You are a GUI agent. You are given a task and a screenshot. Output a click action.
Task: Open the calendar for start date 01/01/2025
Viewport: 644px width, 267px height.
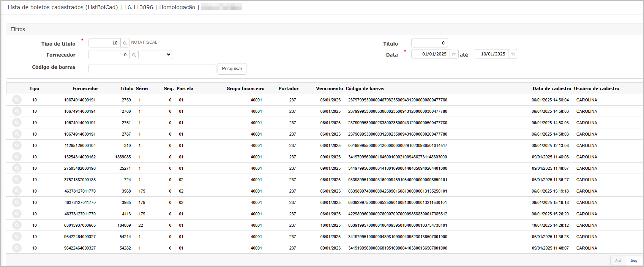point(454,54)
